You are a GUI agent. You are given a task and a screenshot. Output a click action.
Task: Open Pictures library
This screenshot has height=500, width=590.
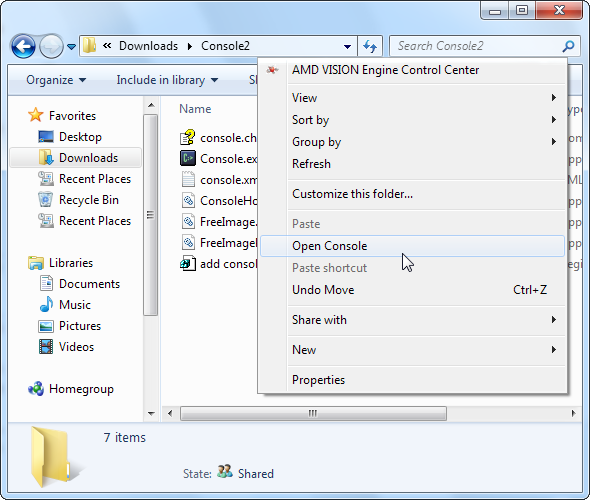[x=80, y=326]
